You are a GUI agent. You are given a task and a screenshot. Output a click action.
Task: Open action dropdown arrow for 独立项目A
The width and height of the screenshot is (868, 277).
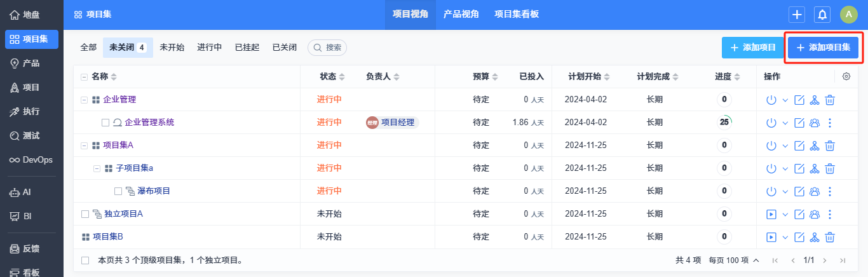click(x=785, y=214)
